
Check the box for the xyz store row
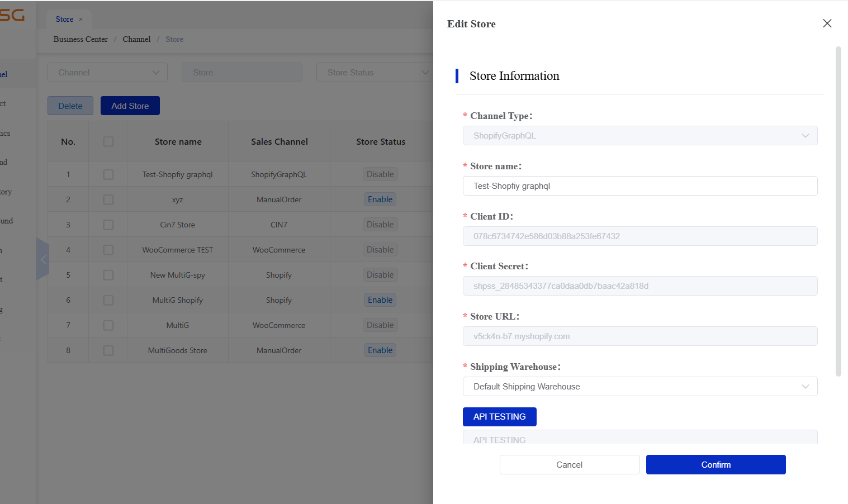[x=108, y=200]
